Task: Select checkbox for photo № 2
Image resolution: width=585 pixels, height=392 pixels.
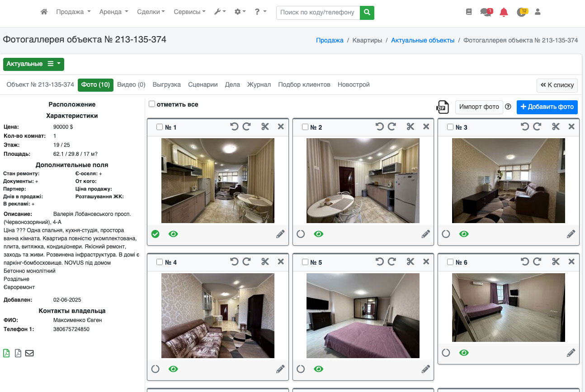Action: tap(305, 127)
